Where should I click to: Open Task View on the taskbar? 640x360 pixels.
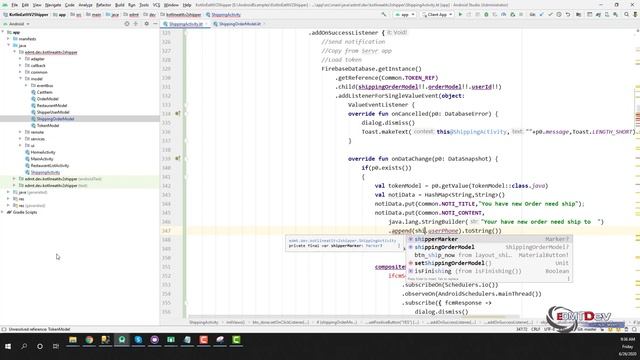click(56, 346)
